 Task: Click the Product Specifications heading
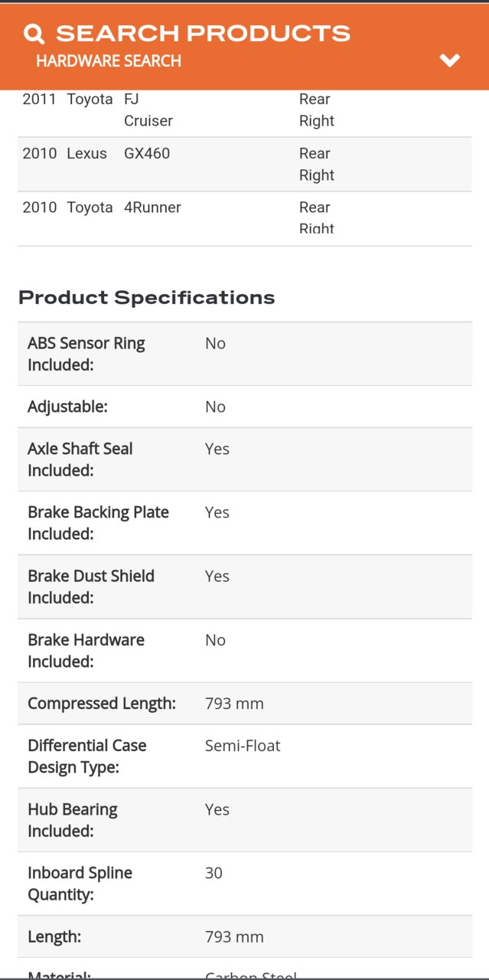pos(147,297)
